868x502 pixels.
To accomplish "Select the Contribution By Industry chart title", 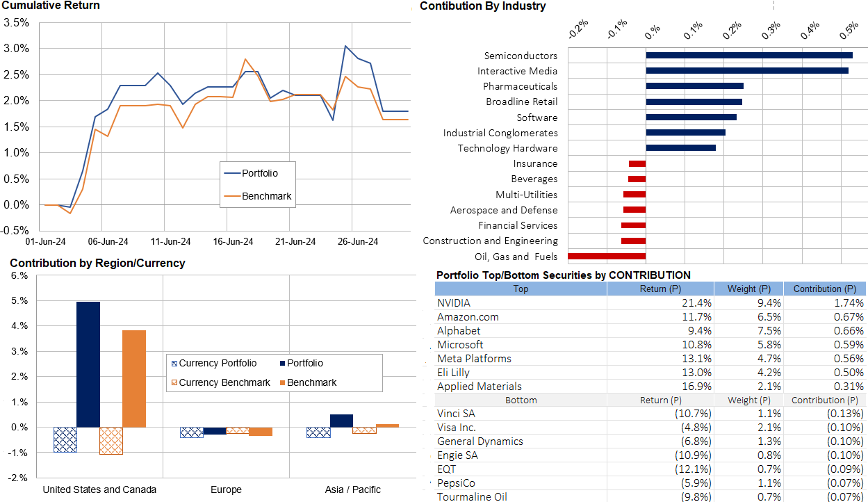I will (483, 6).
